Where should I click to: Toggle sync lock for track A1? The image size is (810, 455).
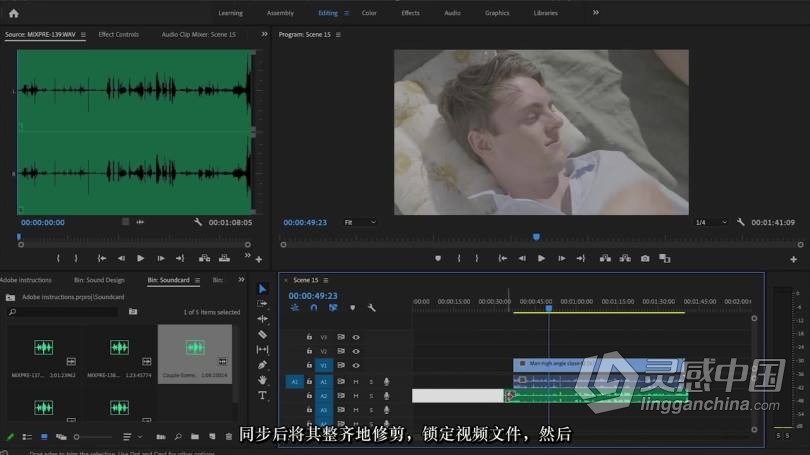point(341,382)
